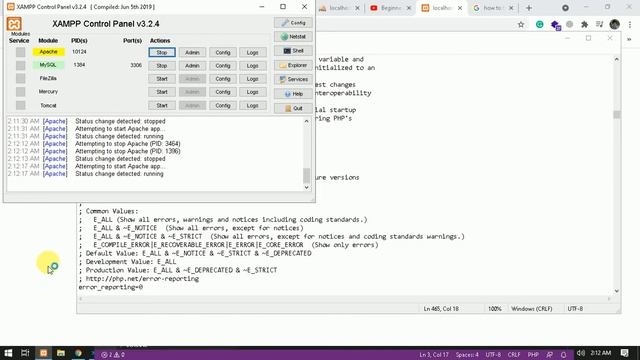Viewport: 640px width, 360px height.
Task: Open MySQL Admin
Action: click(192, 66)
